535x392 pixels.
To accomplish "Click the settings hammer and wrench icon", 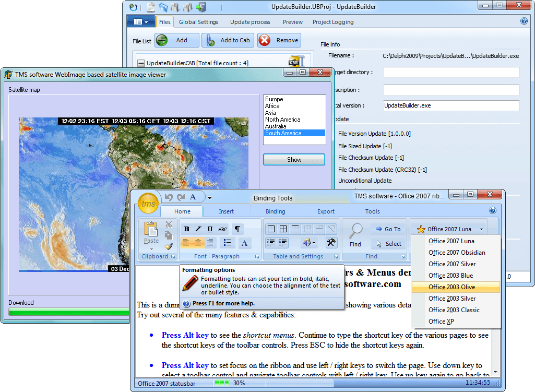I will pos(331,243).
